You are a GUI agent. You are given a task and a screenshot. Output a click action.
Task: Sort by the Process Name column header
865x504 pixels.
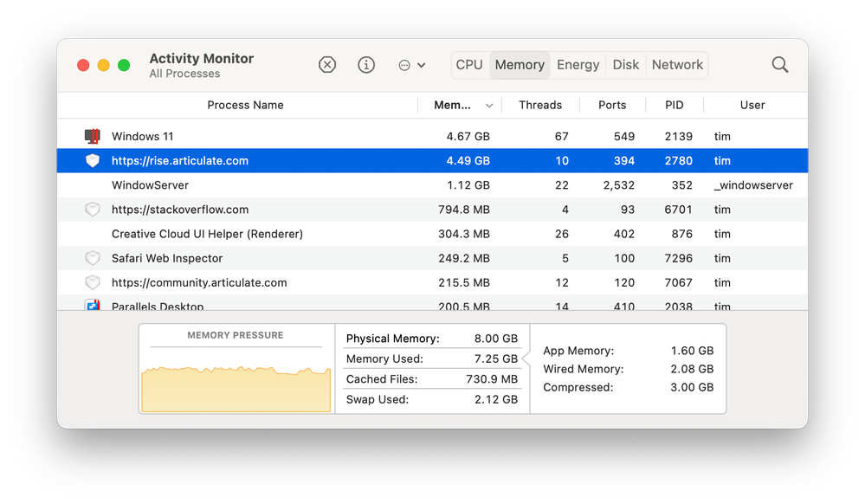[x=245, y=106]
